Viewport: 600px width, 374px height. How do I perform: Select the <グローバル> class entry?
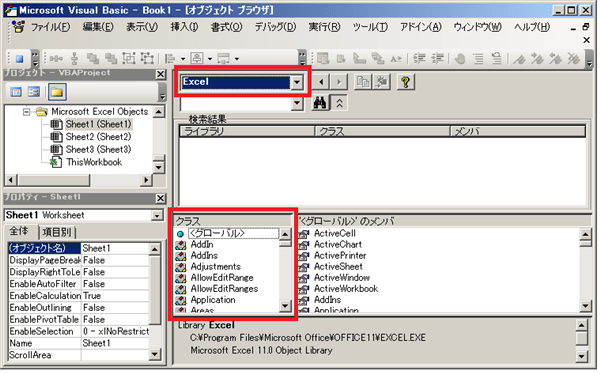coord(233,233)
